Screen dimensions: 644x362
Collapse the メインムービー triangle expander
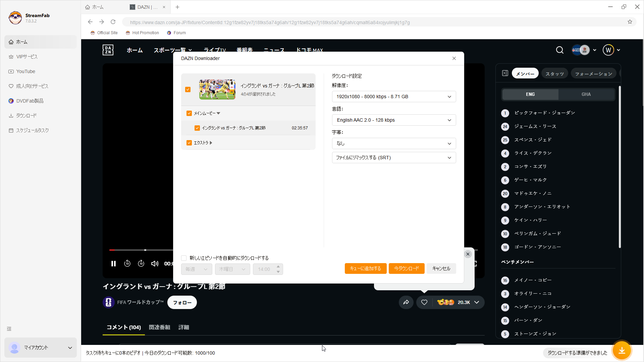[x=218, y=113]
